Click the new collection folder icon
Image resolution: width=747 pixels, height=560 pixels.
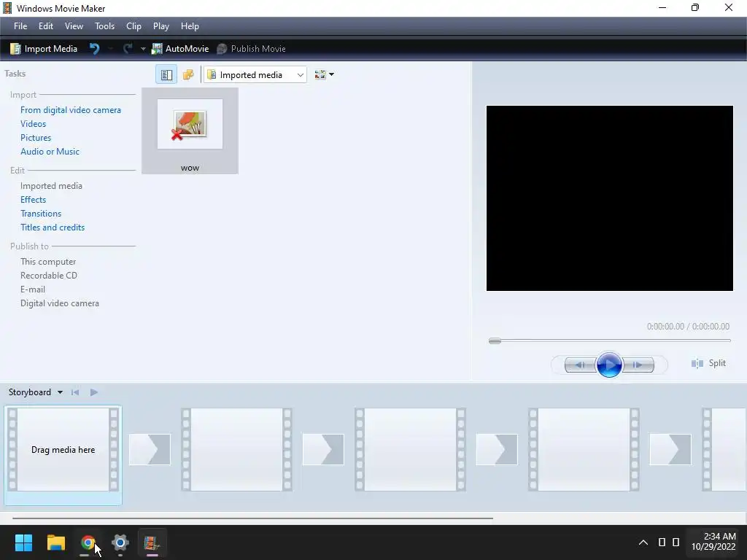(x=188, y=75)
